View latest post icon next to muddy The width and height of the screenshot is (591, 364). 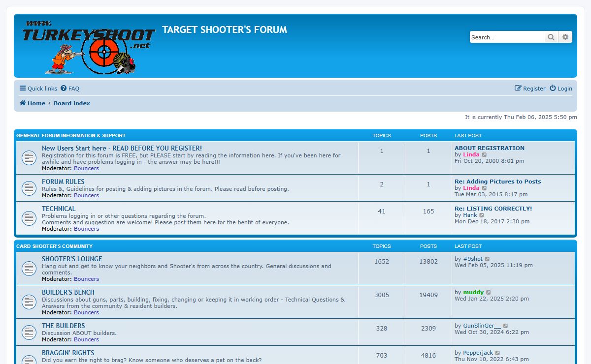click(489, 292)
